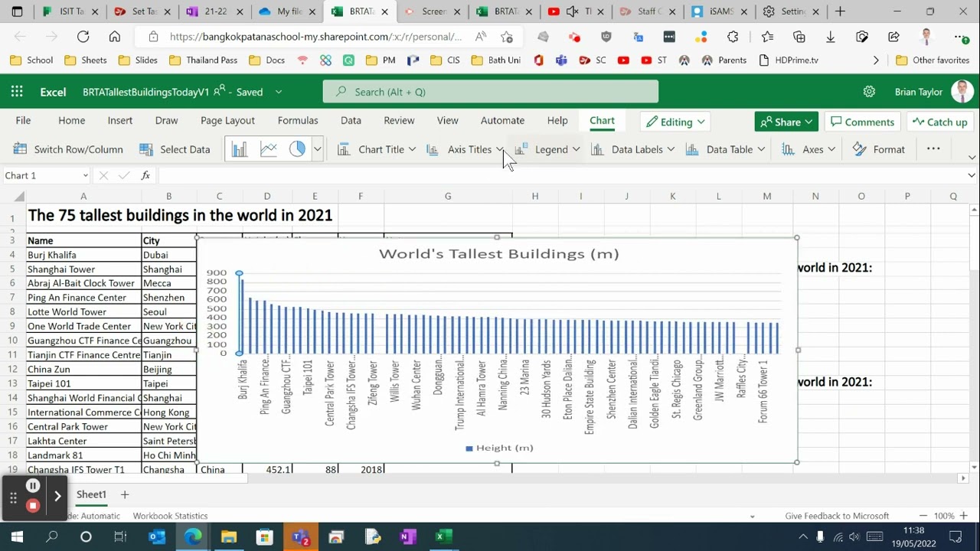This screenshot has width=980, height=551.
Task: Expand the chart type gallery arrow
Action: click(317, 149)
